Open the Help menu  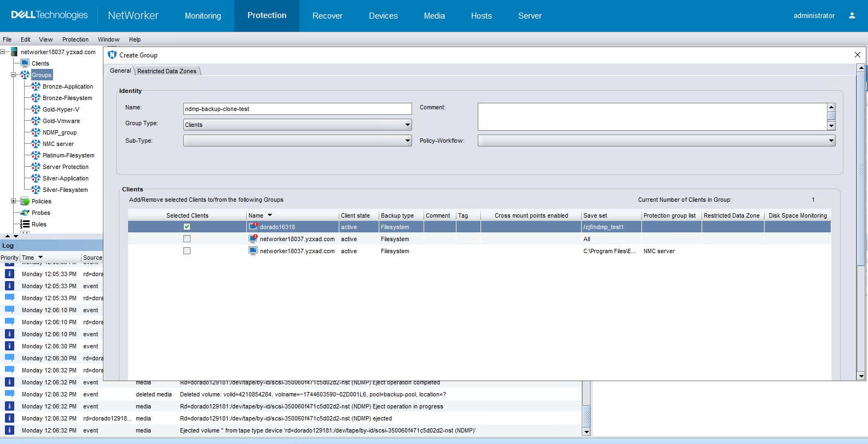135,39
